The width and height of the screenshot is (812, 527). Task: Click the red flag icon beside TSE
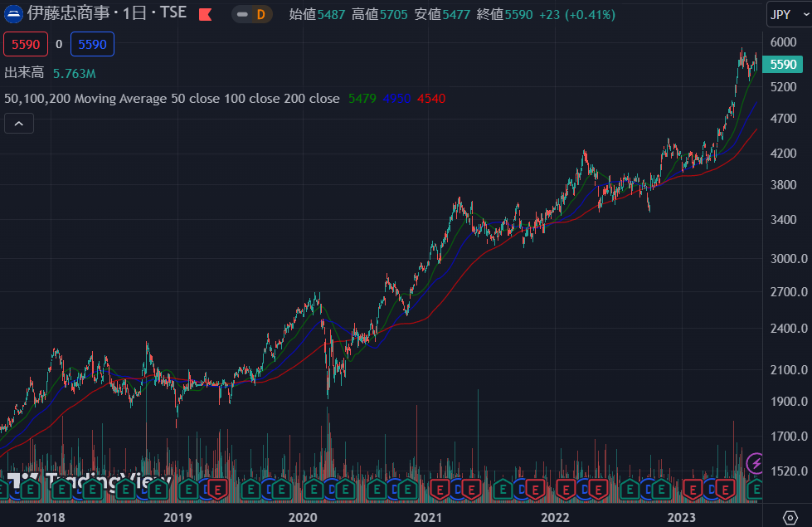coord(205,14)
